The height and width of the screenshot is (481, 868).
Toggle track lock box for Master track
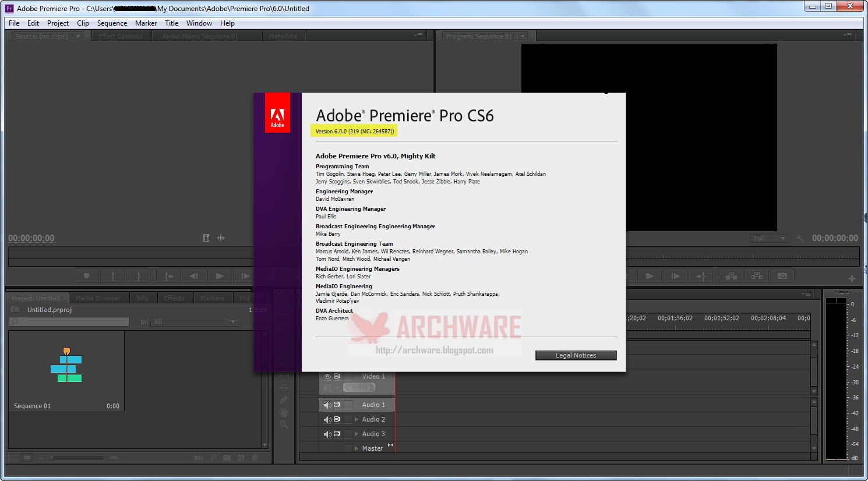(348, 448)
